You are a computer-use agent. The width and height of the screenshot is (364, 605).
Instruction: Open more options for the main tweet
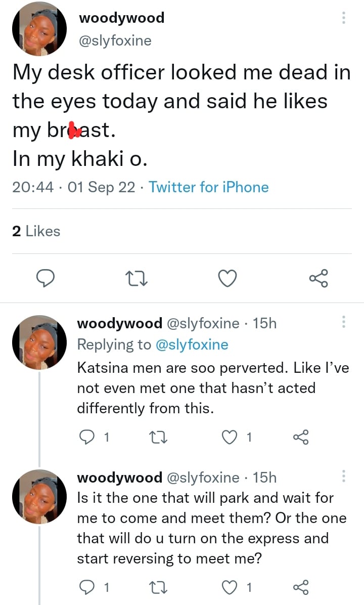344,19
